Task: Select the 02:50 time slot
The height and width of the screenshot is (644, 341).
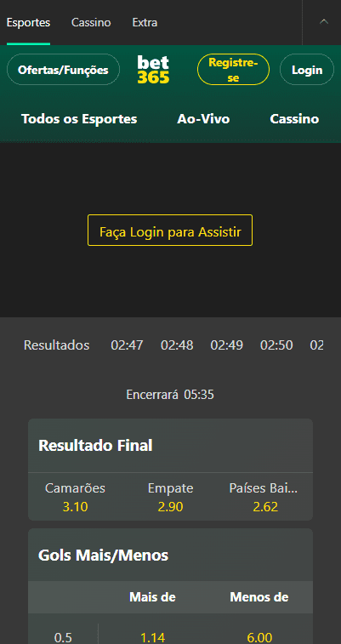Action: pos(276,345)
